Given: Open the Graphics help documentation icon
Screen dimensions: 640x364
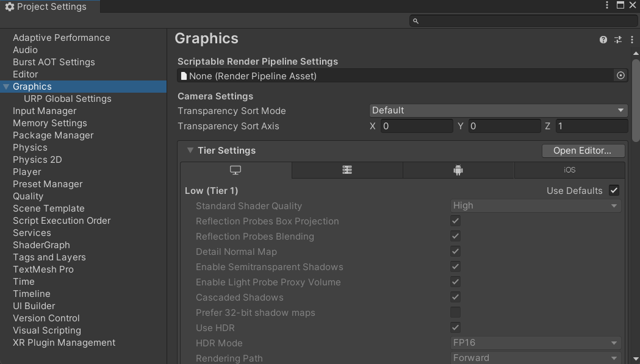Looking at the screenshot, I should click(x=603, y=40).
